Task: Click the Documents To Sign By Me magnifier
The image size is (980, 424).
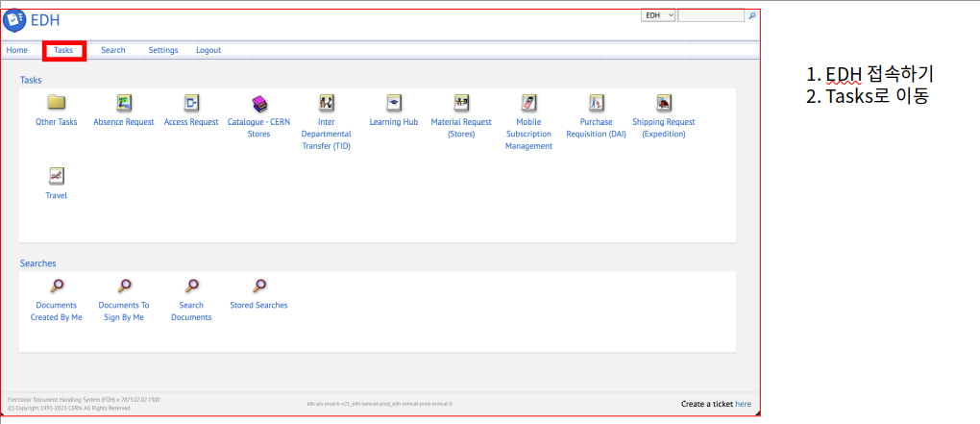Action: click(124, 286)
